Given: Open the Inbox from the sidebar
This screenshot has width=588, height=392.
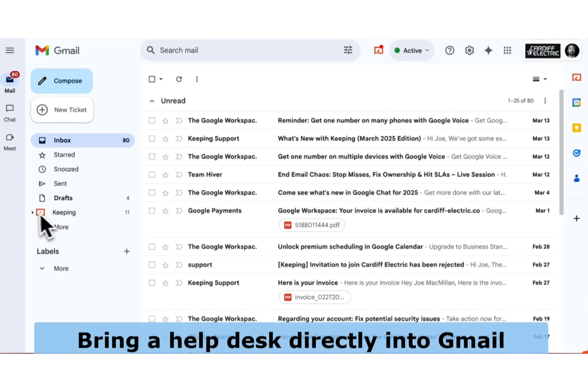Looking at the screenshot, I should 62,140.
